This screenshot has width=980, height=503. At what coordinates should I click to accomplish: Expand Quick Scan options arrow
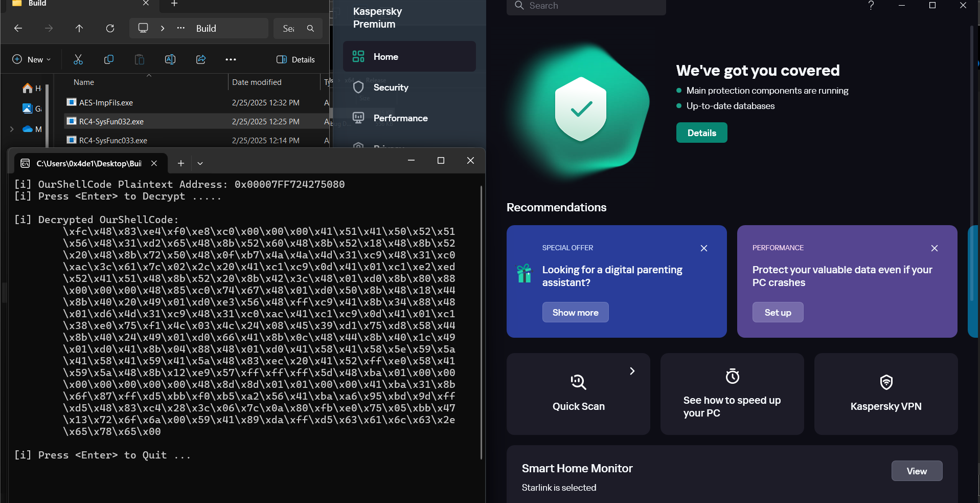point(632,371)
